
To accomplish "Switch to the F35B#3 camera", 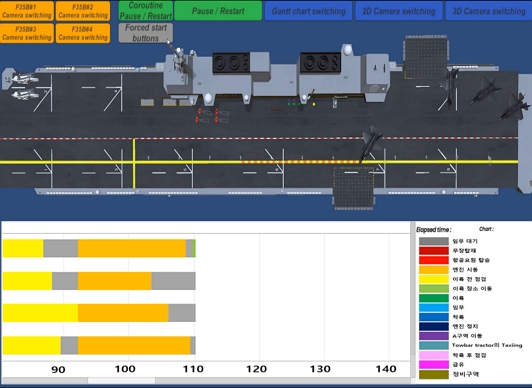I will [x=27, y=33].
